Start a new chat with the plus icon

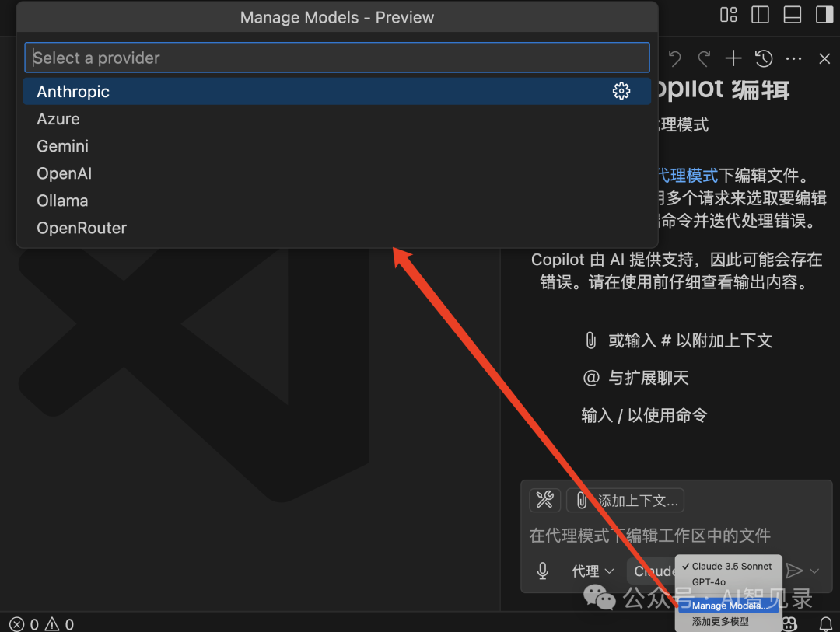[x=733, y=58]
